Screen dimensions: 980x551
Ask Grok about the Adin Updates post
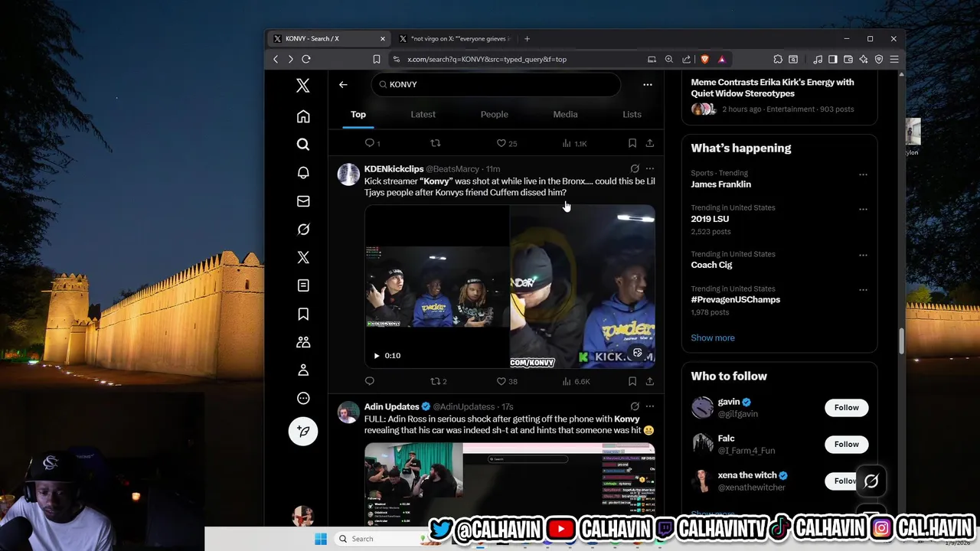pos(635,406)
